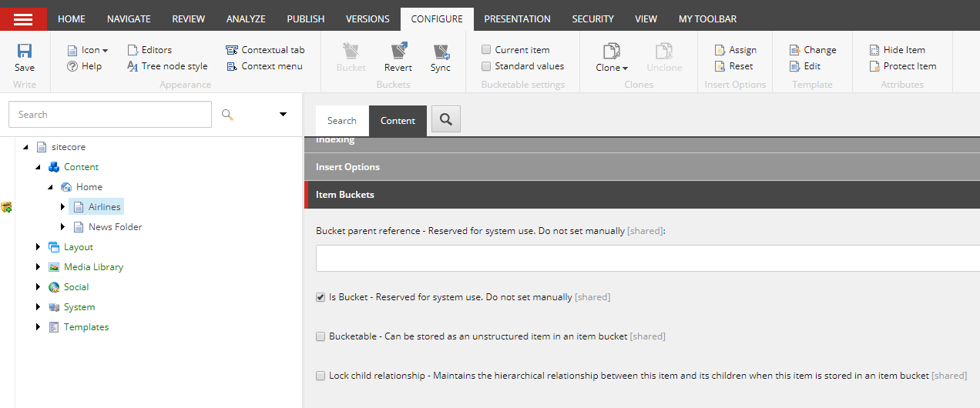
Task: Expand the Media Library node
Action: (39, 267)
